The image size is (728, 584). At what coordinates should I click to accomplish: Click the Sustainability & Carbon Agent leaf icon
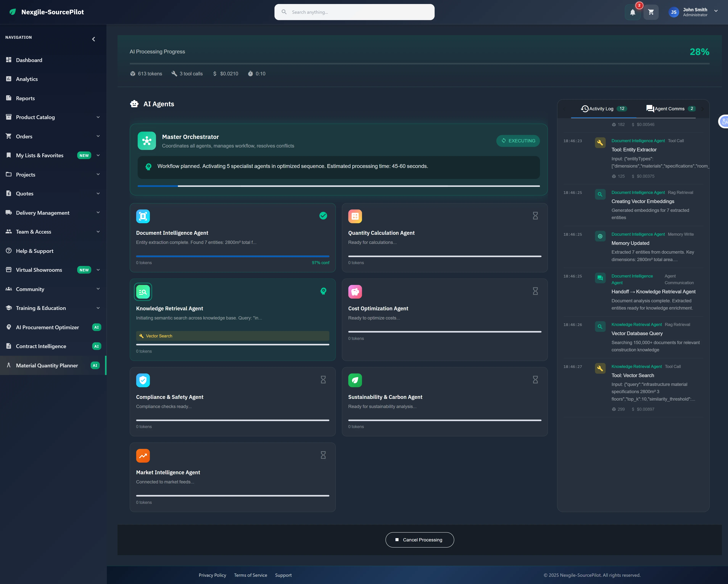pos(355,380)
